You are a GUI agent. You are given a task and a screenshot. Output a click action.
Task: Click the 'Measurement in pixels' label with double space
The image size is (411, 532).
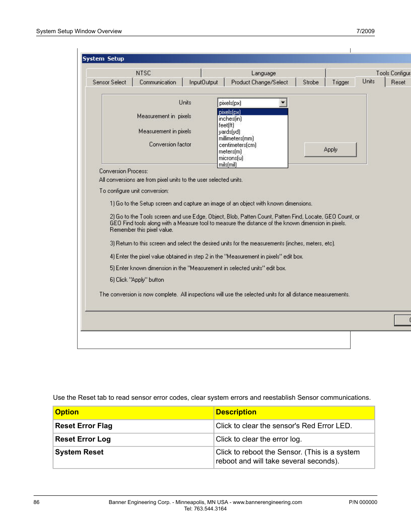(x=164, y=116)
